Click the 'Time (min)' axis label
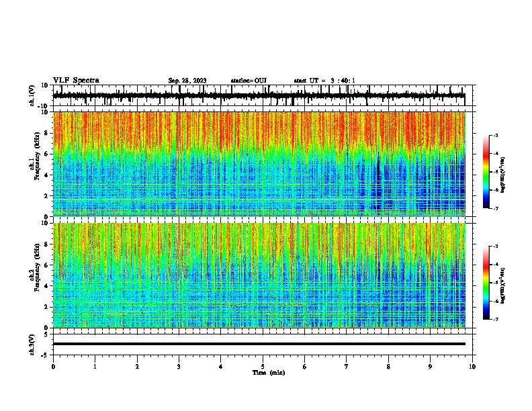The width and height of the screenshot is (532, 411). pyautogui.click(x=269, y=373)
